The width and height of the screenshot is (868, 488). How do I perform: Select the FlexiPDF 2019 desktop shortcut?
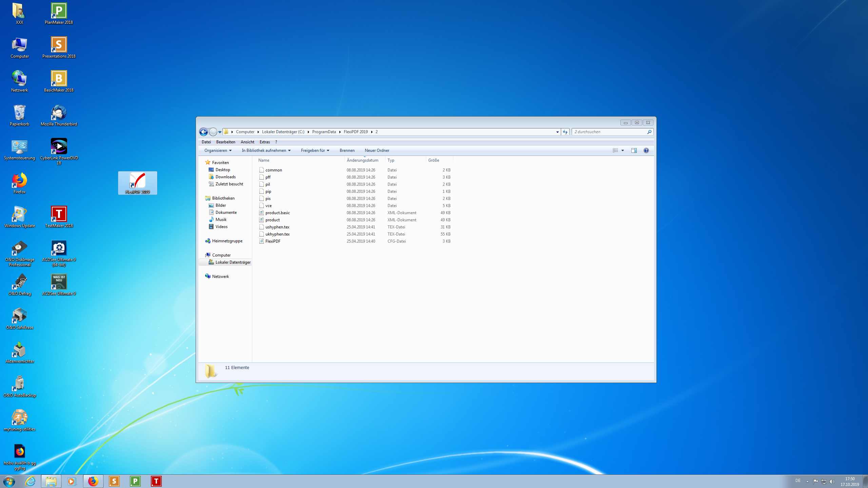(137, 183)
